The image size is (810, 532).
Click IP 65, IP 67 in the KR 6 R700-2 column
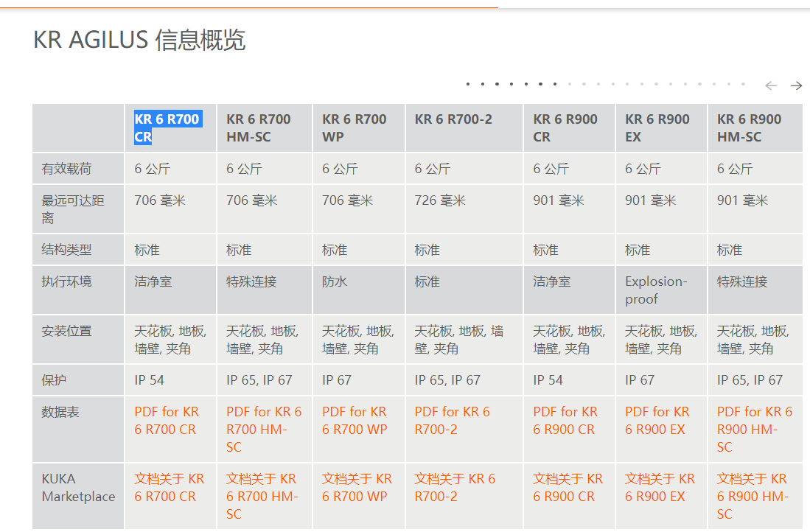coord(447,380)
